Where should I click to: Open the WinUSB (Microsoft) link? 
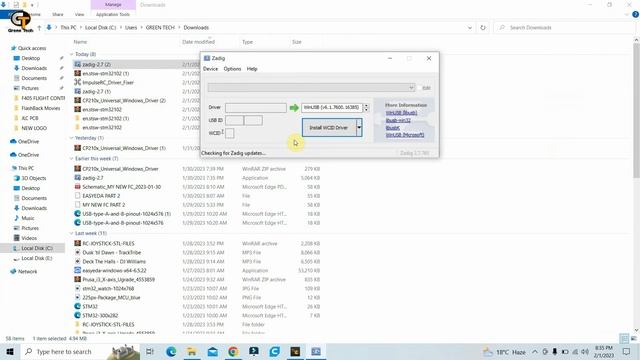tap(405, 135)
